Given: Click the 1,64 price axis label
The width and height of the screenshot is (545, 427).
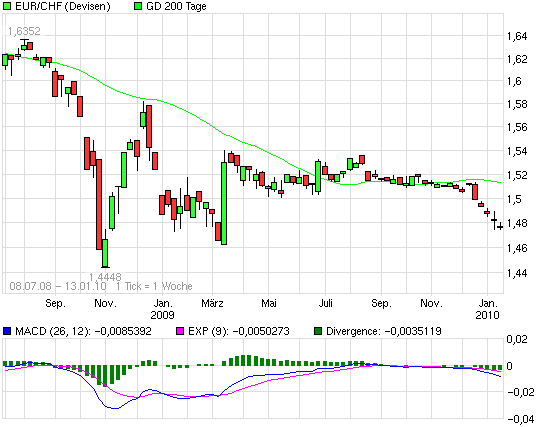Looking at the screenshot, I should (517, 36).
